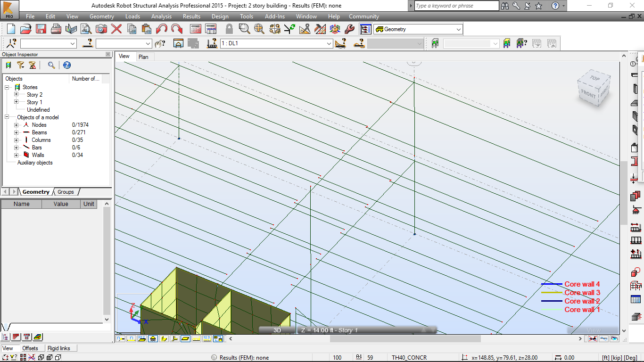The height and width of the screenshot is (362, 644).
Task: Open the bar selection combo box
Action: (x=124, y=43)
